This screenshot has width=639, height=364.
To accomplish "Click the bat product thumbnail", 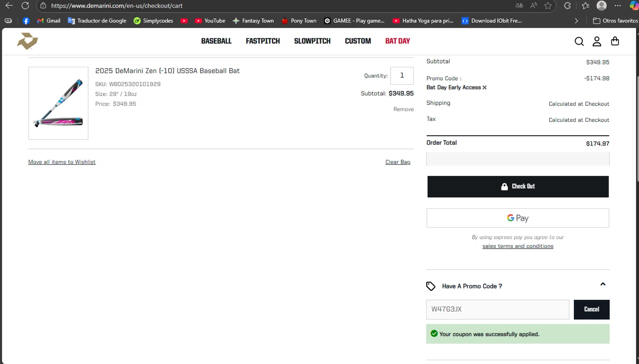I will pyautogui.click(x=58, y=103).
